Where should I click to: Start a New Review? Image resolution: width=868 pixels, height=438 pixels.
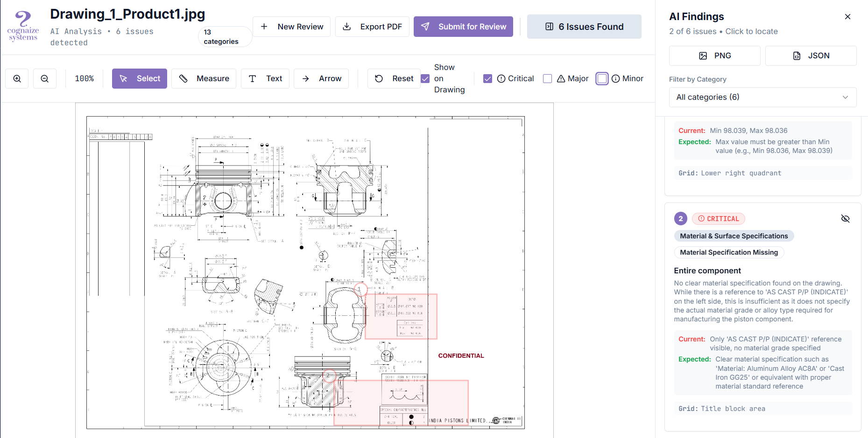[x=291, y=27]
